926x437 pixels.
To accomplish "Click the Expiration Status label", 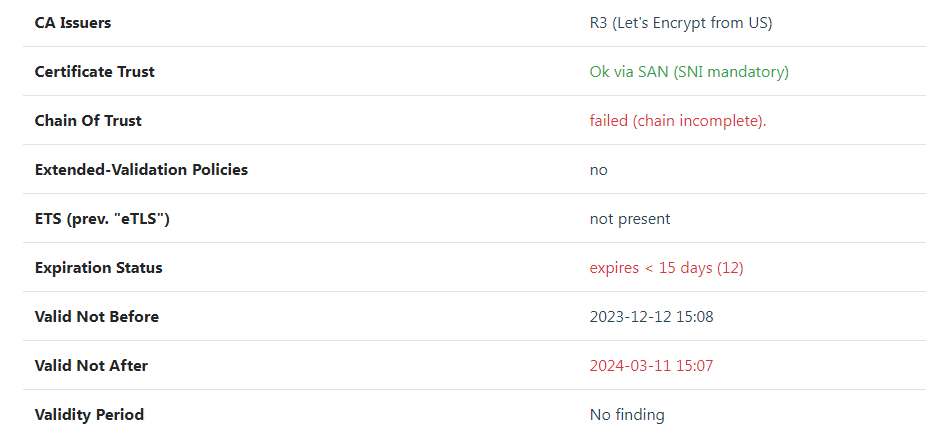I will coord(98,267).
